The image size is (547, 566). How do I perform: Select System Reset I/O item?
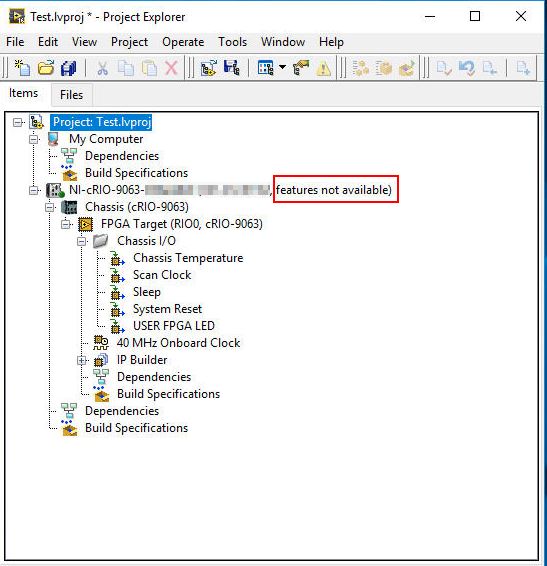pos(167,309)
